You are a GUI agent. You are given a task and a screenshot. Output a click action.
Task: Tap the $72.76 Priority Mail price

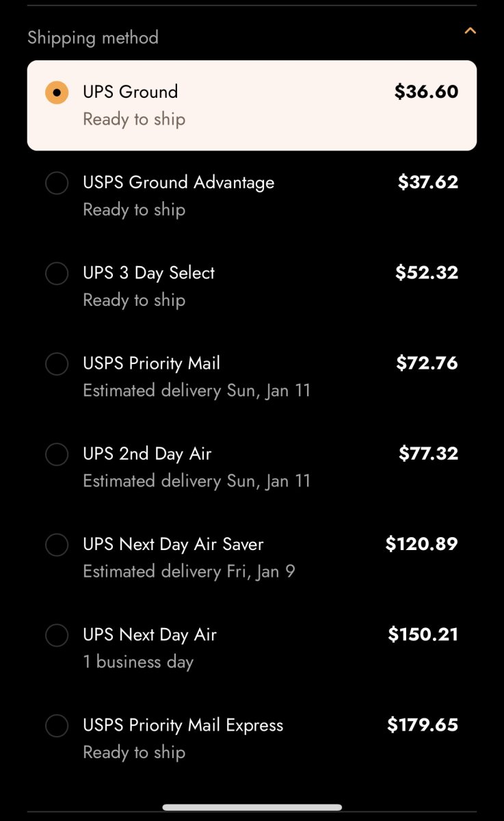point(427,363)
